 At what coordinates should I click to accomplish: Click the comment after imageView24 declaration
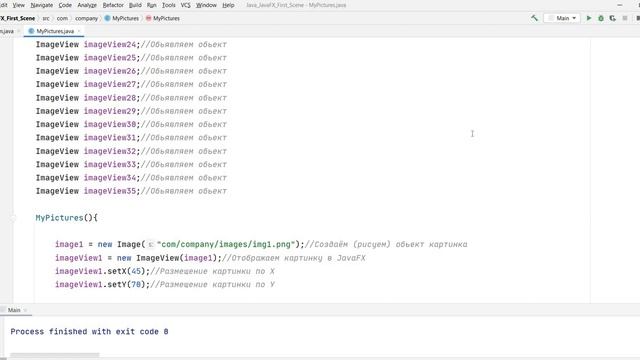click(x=183, y=44)
